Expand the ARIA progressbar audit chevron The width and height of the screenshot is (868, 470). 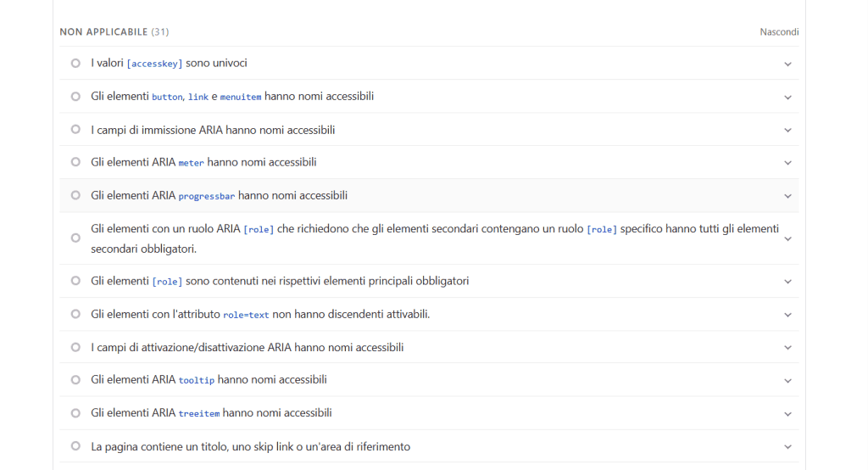point(787,196)
